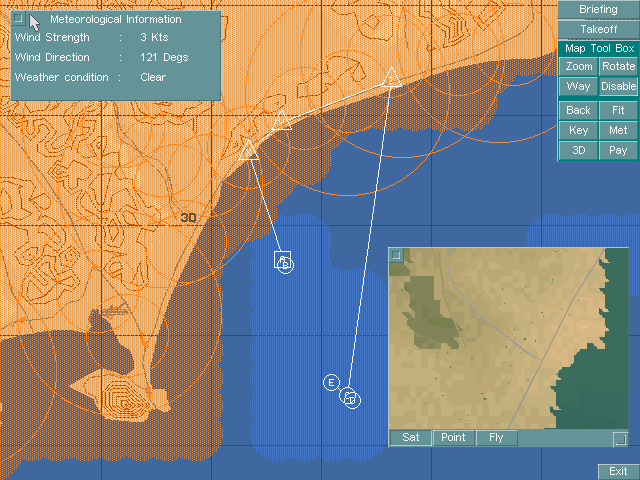640x480 pixels.
Task: Select the topmost triangle waypoint on the coast
Action: [391, 79]
